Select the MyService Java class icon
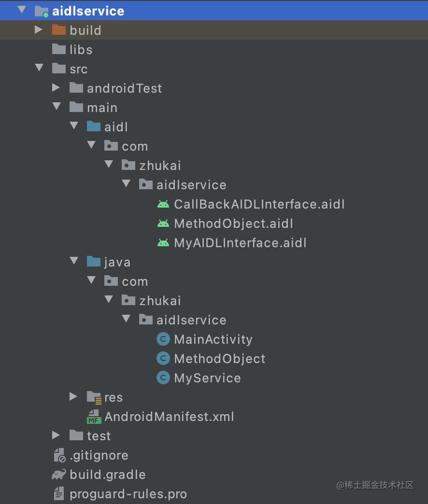Screen dimensions: 428x504 click(x=163, y=378)
